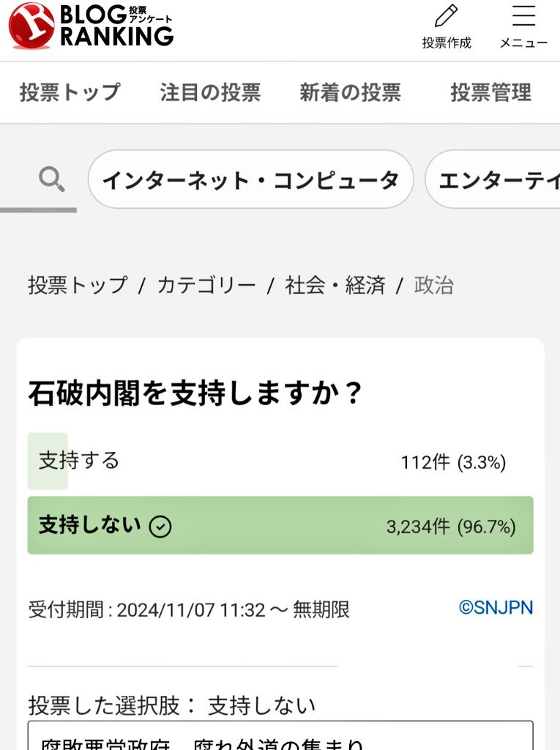This screenshot has width=560, height=750.
Task: Follow the 社会・経済 breadcrumb link
Action: [x=335, y=285]
